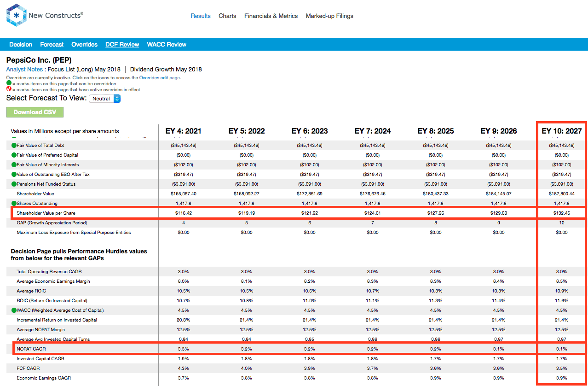Click the ROIC (Return On Invested Capital) label
This screenshot has width=588, height=386.
point(52,300)
